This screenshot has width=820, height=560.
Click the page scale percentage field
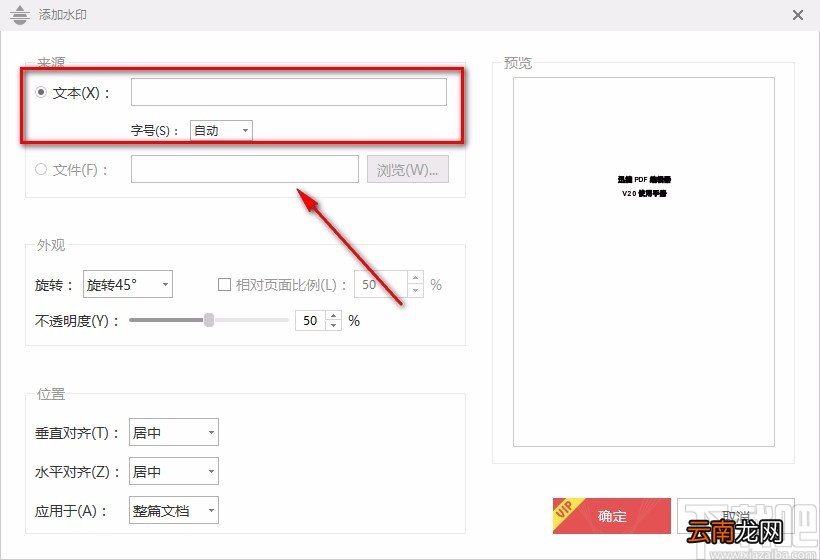click(381, 284)
